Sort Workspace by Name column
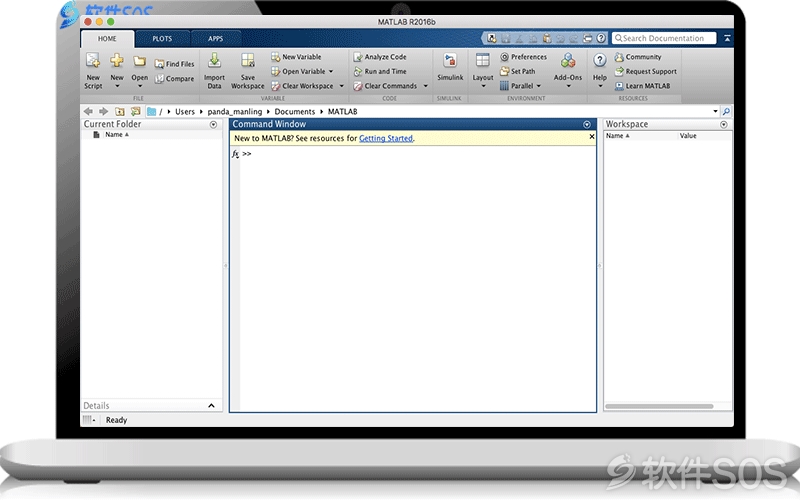Screen dimensions: 800x500 click(617, 136)
